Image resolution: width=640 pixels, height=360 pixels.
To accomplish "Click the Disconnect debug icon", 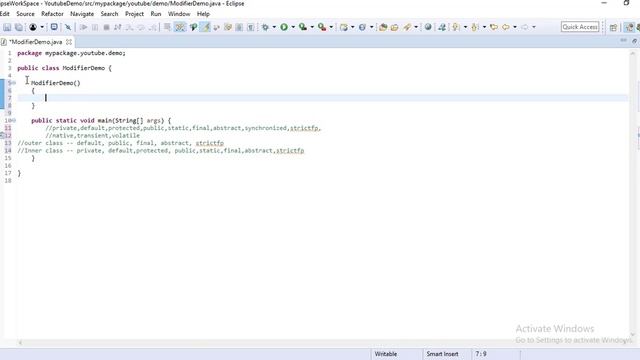I will 118,27.
